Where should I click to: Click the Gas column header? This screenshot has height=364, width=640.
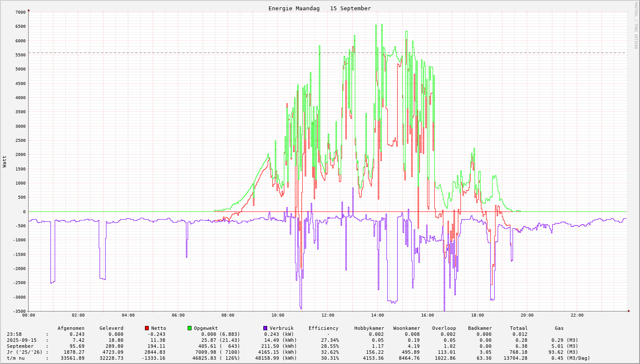(x=559, y=328)
